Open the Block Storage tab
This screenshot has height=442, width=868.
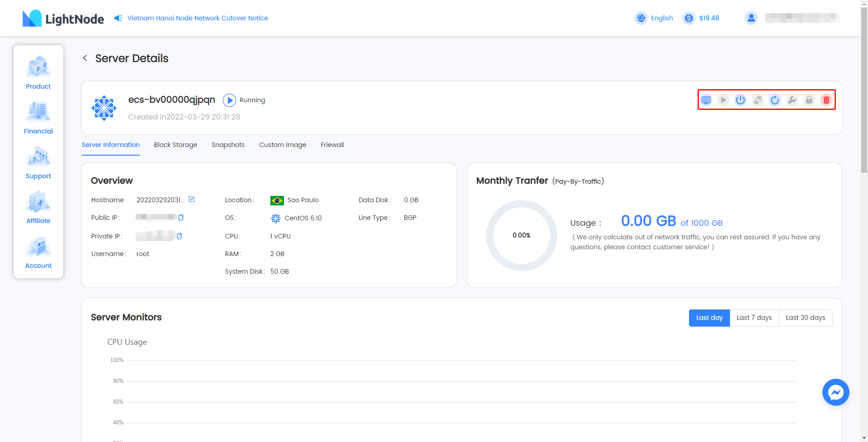tap(175, 145)
